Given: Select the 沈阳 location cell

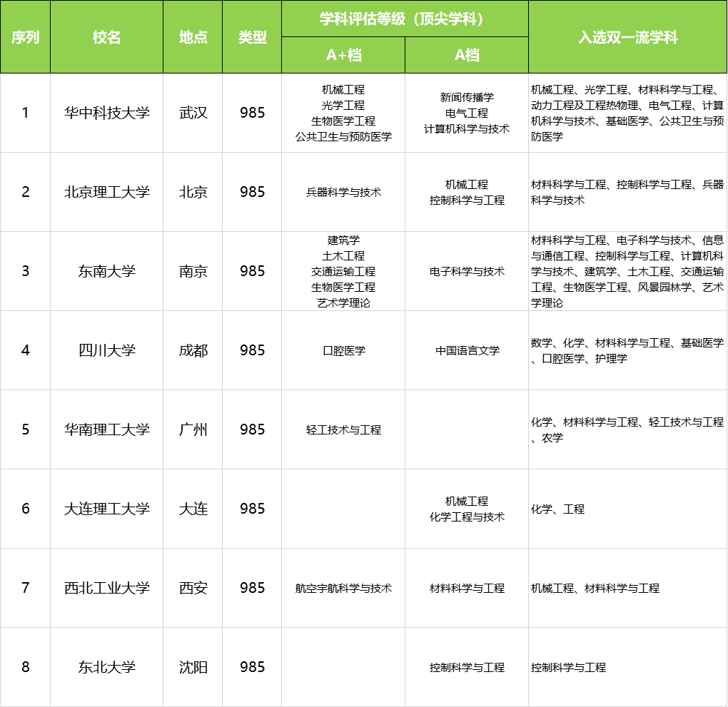Looking at the screenshot, I should pyautogui.click(x=193, y=667).
